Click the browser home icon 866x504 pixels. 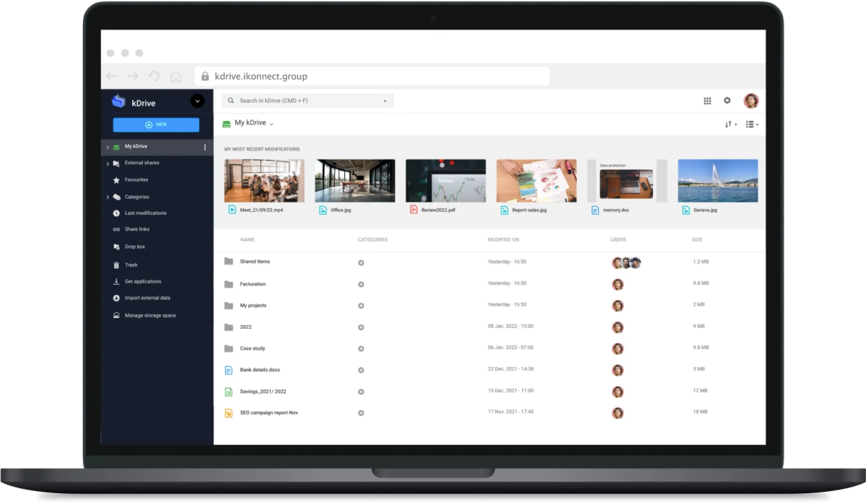pyautogui.click(x=175, y=76)
